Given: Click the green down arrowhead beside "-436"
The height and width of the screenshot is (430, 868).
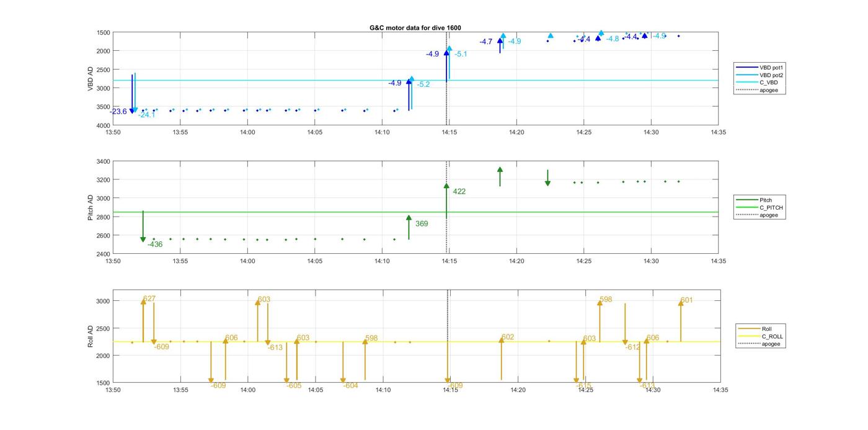Looking at the screenshot, I should click(143, 240).
